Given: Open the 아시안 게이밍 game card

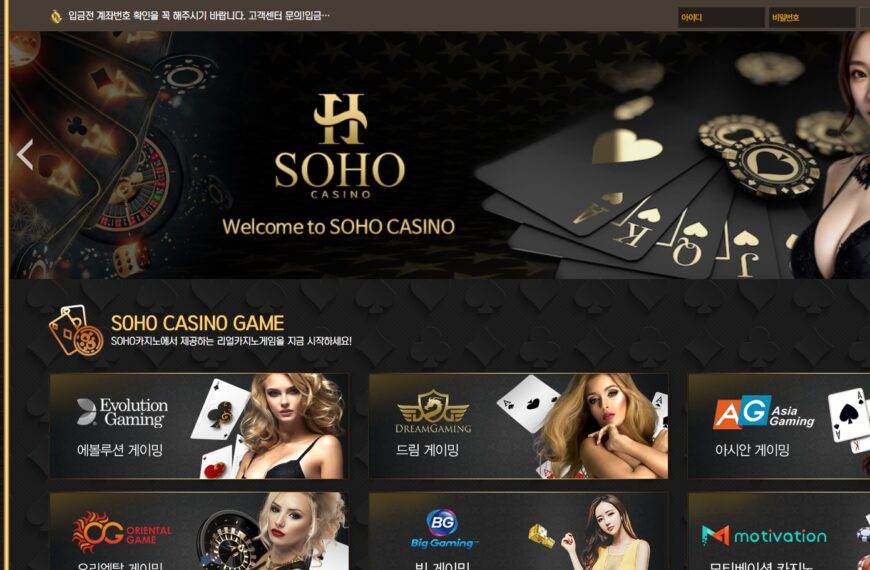Looking at the screenshot, I should (779, 426).
